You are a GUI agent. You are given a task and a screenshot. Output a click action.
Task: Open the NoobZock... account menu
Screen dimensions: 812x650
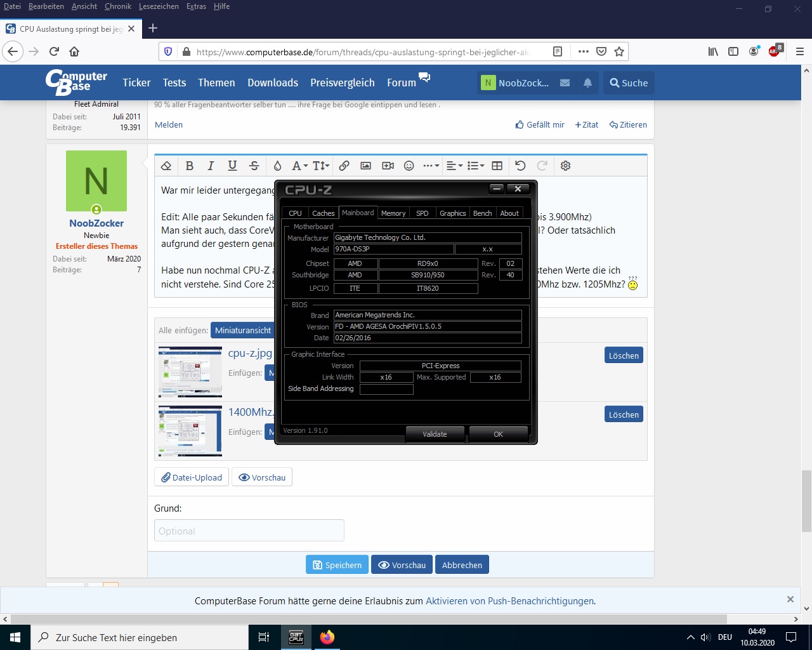tap(515, 83)
